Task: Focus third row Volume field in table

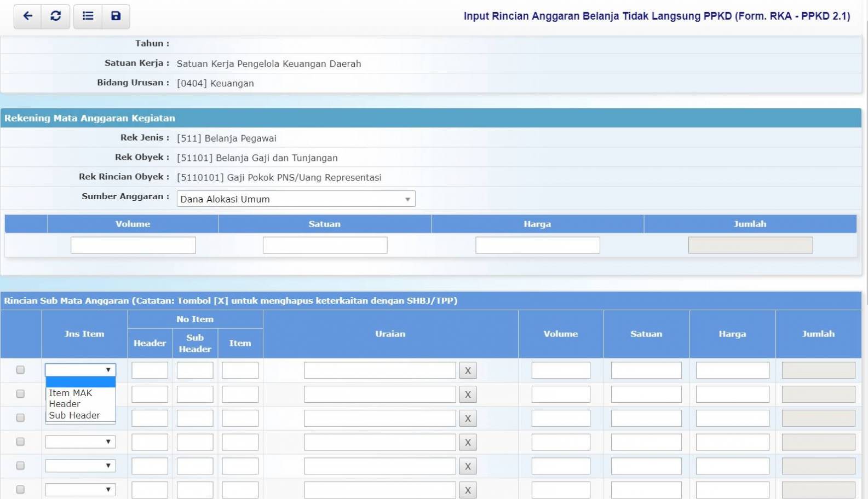Action: 561,419
